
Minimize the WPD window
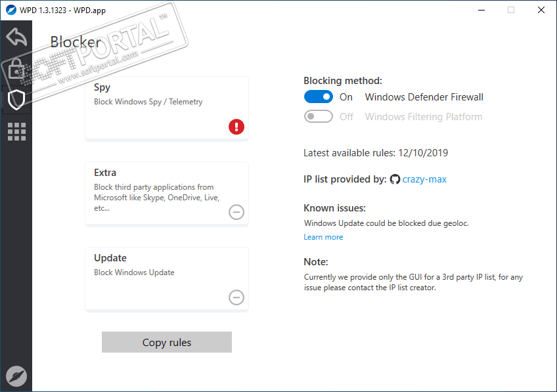click(x=481, y=10)
